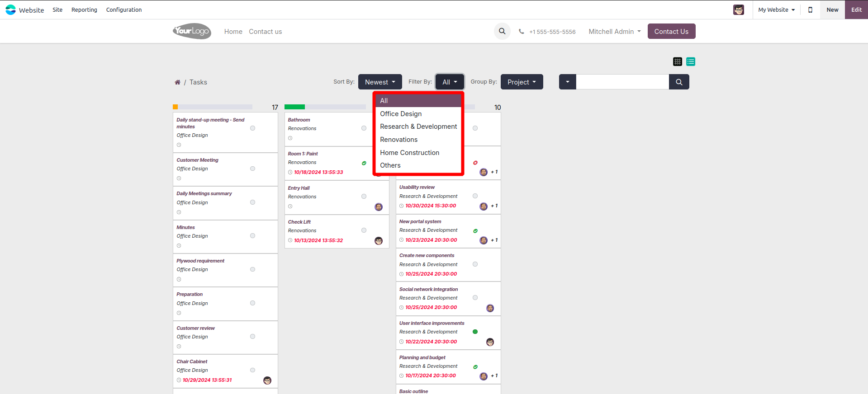868x394 pixels.
Task: Click the clock icon on Customer Meeting card
Action: coord(179,178)
